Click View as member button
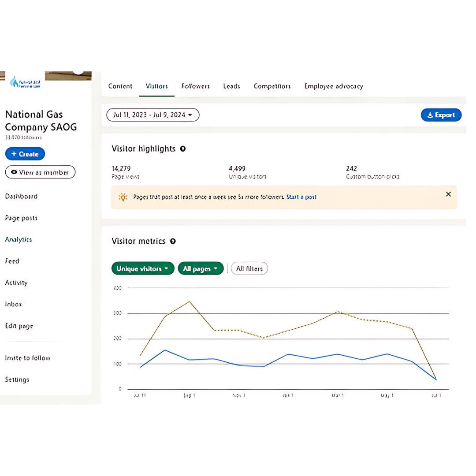The width and height of the screenshot is (476, 476). tap(40, 172)
